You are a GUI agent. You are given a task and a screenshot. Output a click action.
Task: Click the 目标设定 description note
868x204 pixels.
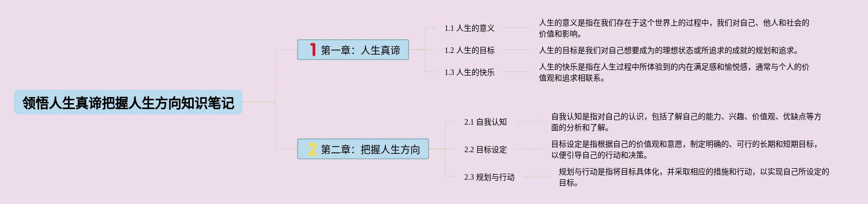click(x=685, y=149)
